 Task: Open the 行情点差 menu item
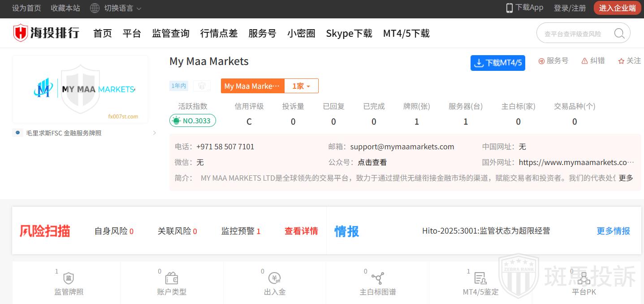219,33
